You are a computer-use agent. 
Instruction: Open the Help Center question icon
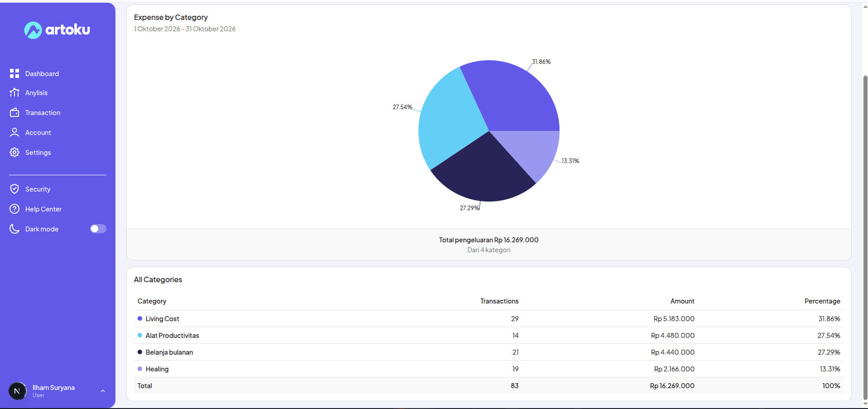pos(14,209)
